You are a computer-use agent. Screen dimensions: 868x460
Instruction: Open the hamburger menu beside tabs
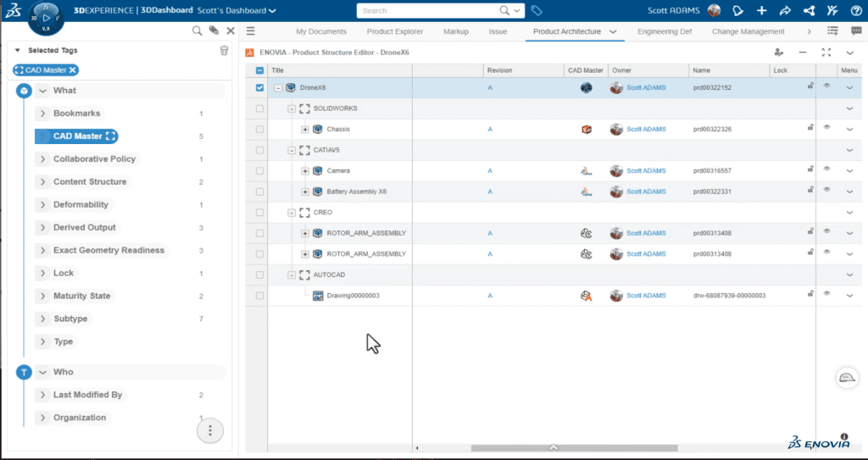(x=250, y=31)
